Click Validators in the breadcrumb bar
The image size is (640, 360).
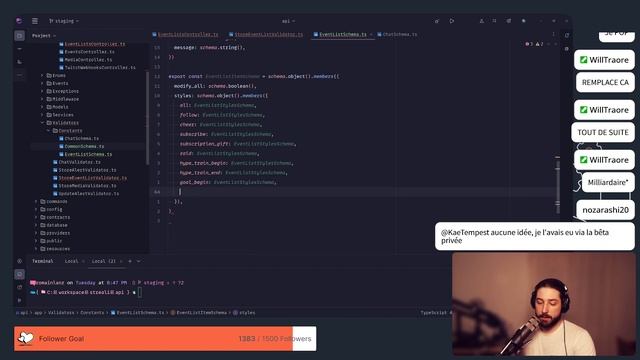[x=61, y=313]
